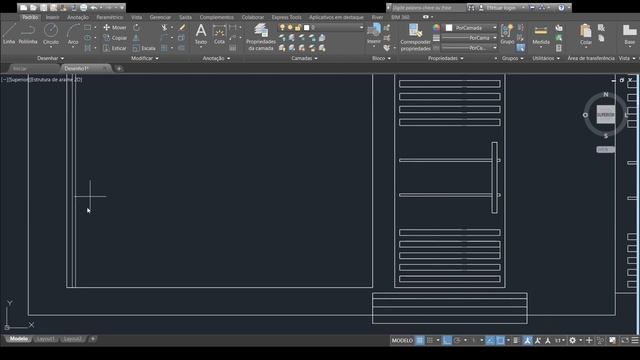Click the Modelo tab at bottom

[19, 339]
